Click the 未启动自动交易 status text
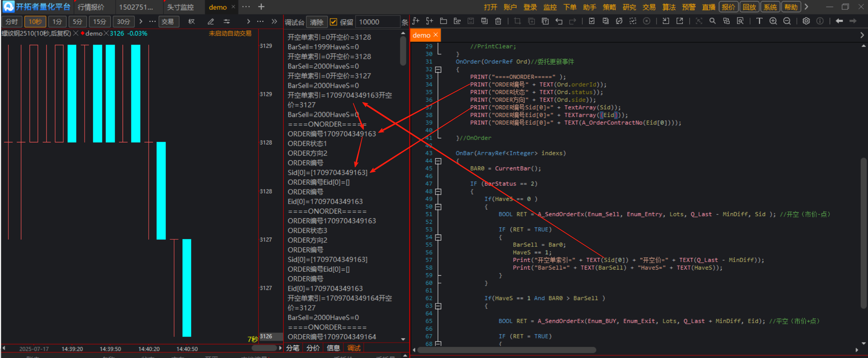This screenshot has height=358, width=868. coord(230,33)
